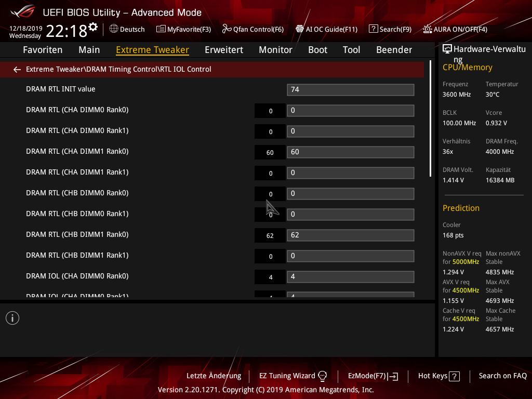Open the Favoriten tab

[43, 50]
